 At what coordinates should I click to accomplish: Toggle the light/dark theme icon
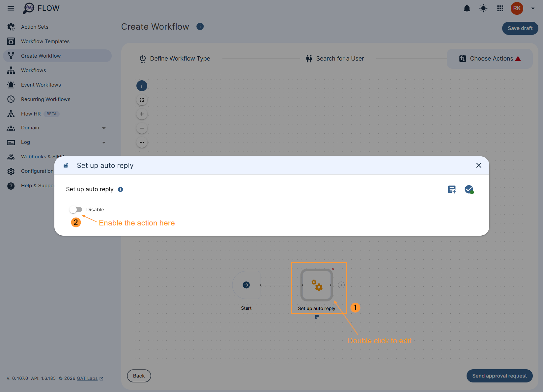[483, 8]
